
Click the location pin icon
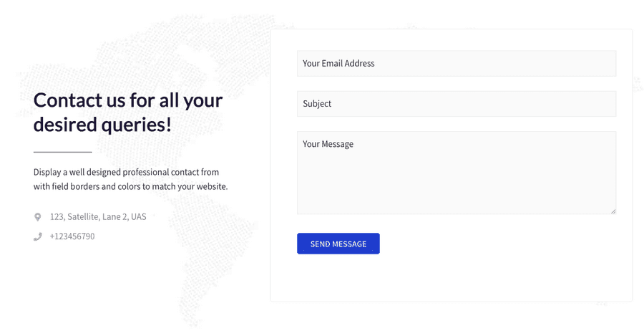pos(37,217)
